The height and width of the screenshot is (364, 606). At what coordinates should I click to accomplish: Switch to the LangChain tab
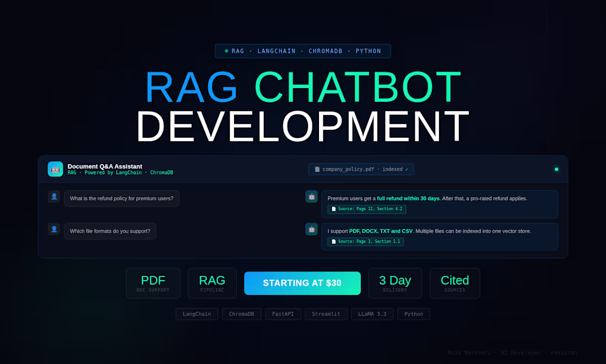197,314
